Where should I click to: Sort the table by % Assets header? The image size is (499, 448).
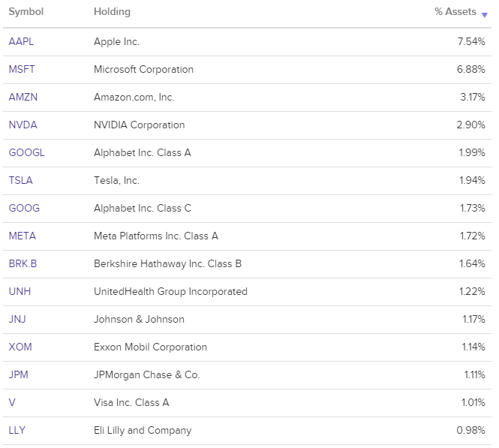point(456,12)
